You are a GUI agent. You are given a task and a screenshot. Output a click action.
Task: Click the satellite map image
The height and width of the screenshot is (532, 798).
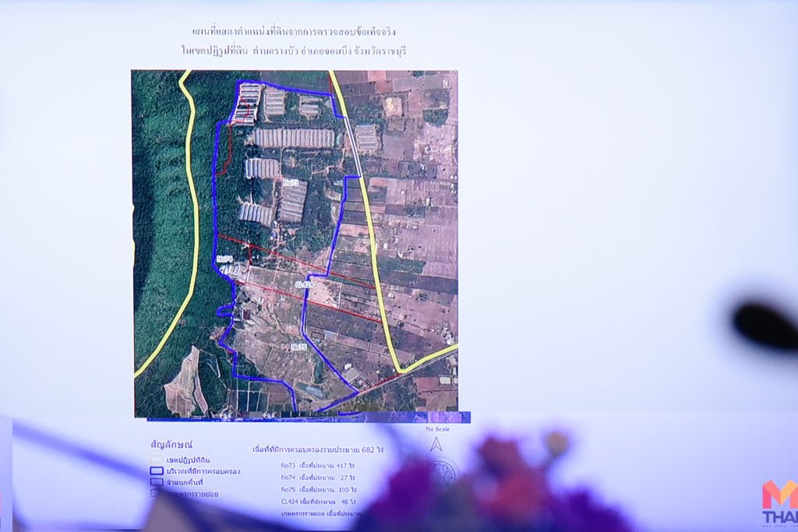pyautogui.click(x=295, y=243)
